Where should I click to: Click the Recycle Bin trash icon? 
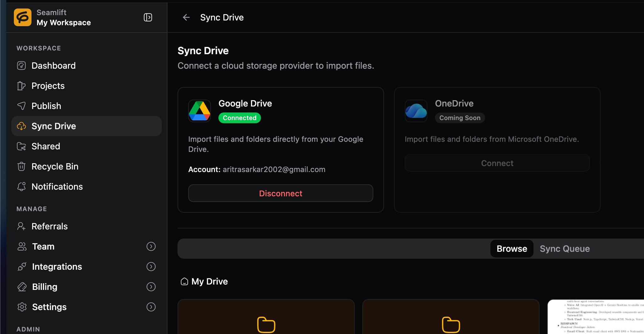click(x=21, y=166)
